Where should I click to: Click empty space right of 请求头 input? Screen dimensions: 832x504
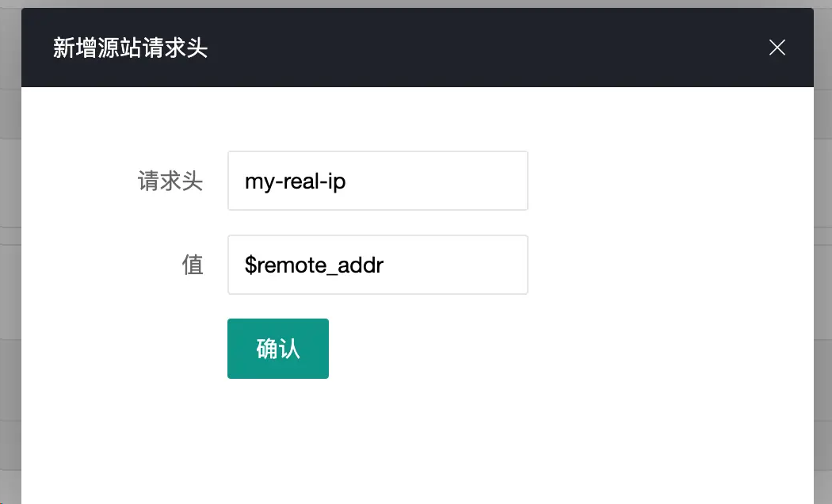point(666,181)
